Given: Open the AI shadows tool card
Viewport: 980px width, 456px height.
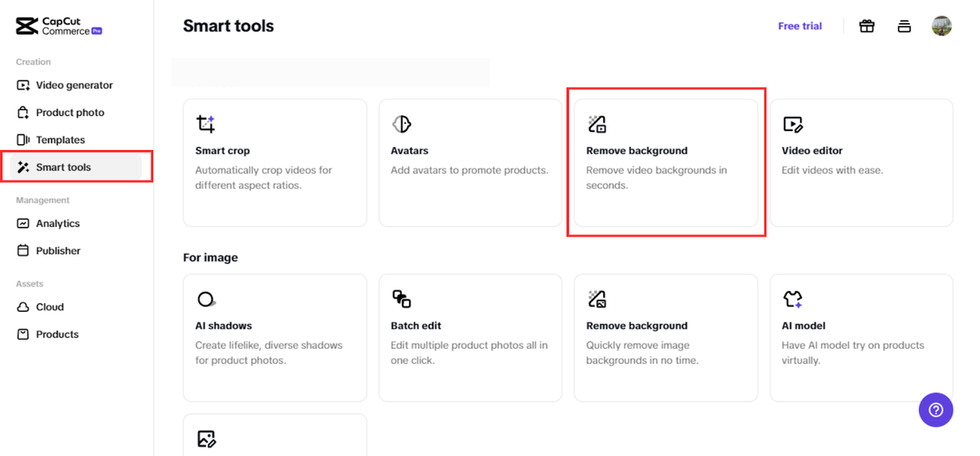Looking at the screenshot, I should tap(275, 338).
